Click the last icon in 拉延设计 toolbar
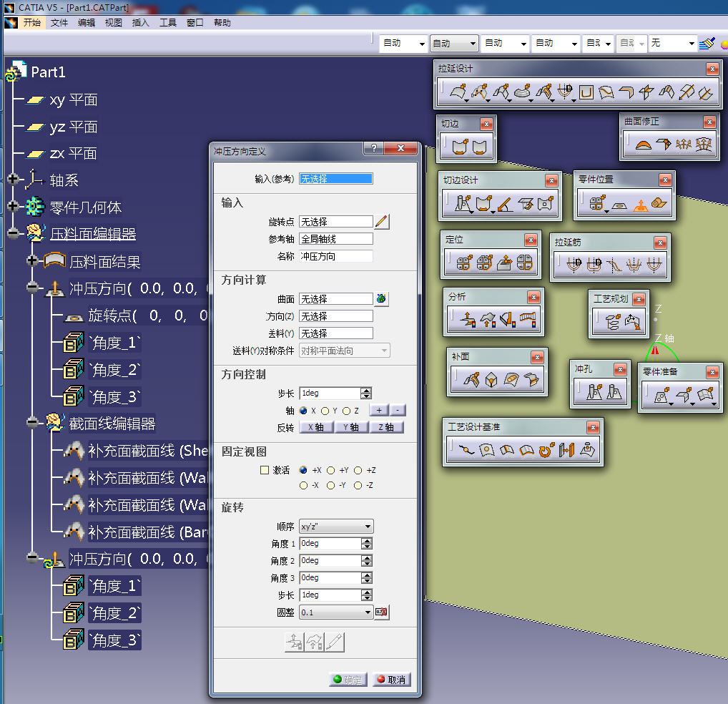Image resolution: width=728 pixels, height=704 pixels. [705, 92]
